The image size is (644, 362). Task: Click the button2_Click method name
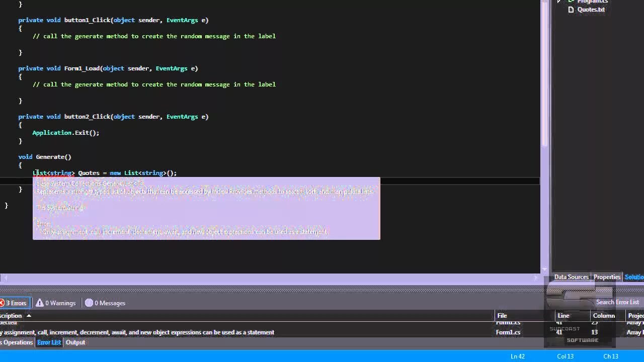[x=87, y=117]
